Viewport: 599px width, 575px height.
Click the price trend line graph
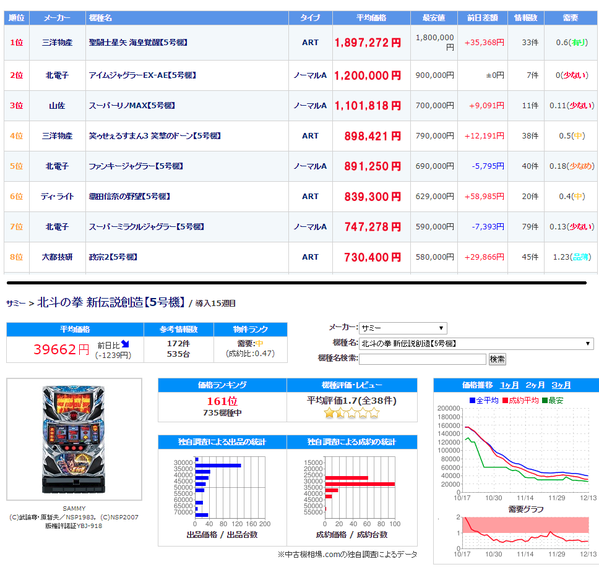tap(517, 454)
